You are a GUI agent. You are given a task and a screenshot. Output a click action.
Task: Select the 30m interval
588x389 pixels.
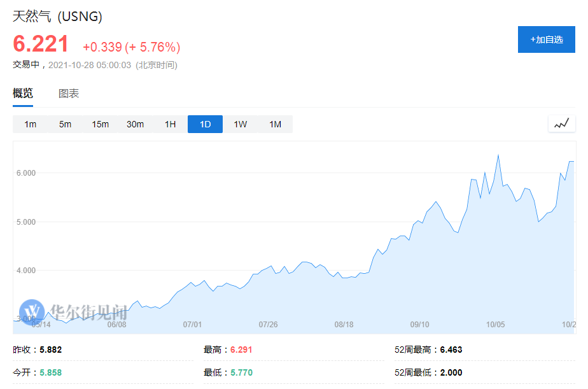(135, 124)
